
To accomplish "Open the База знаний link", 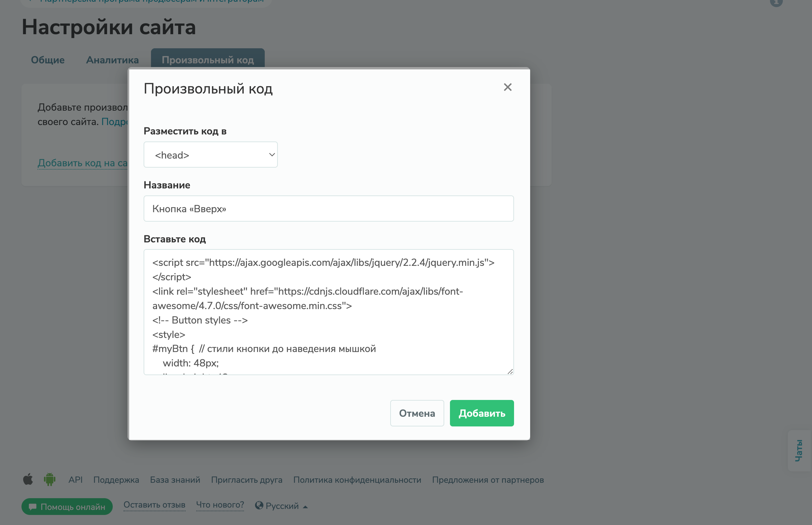I will coord(175,480).
